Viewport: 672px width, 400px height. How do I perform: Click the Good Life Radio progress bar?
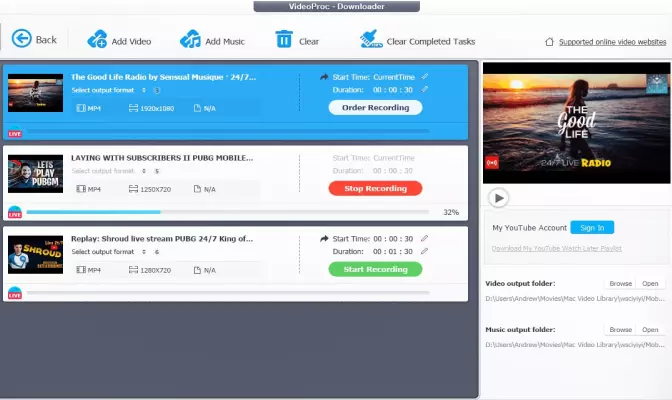coord(228,131)
